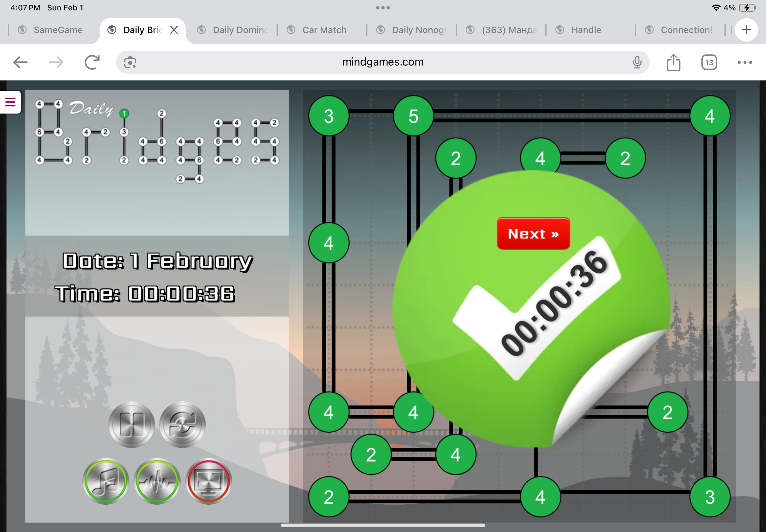The width and height of the screenshot is (766, 532).
Task: Click the mindgames.com address bar
Action: 382,62
